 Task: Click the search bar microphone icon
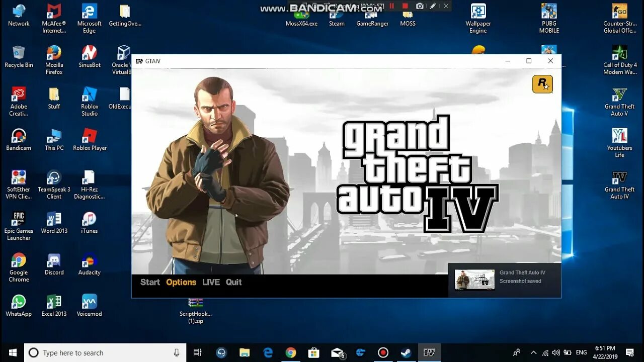click(x=176, y=352)
